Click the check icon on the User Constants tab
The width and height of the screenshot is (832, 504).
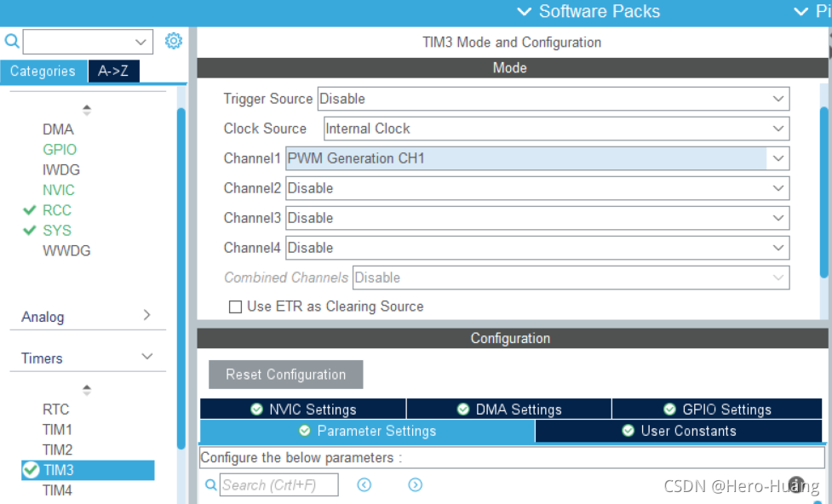tap(628, 430)
